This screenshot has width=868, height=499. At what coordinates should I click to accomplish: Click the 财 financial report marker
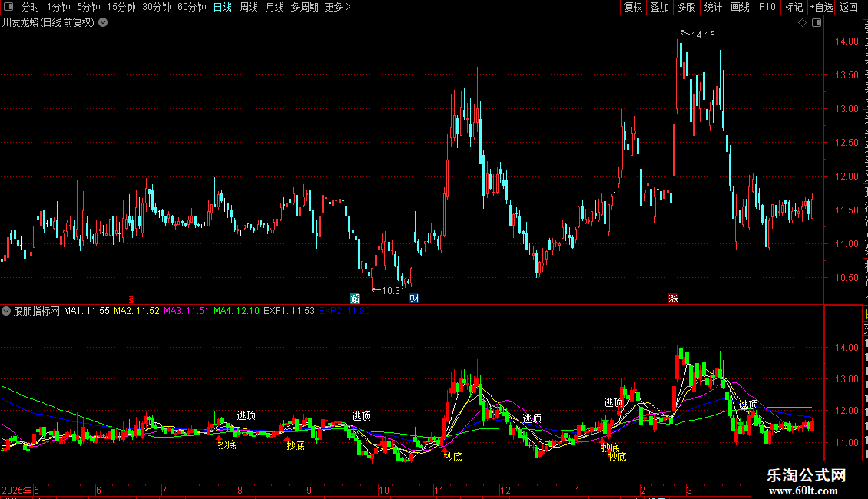click(414, 299)
